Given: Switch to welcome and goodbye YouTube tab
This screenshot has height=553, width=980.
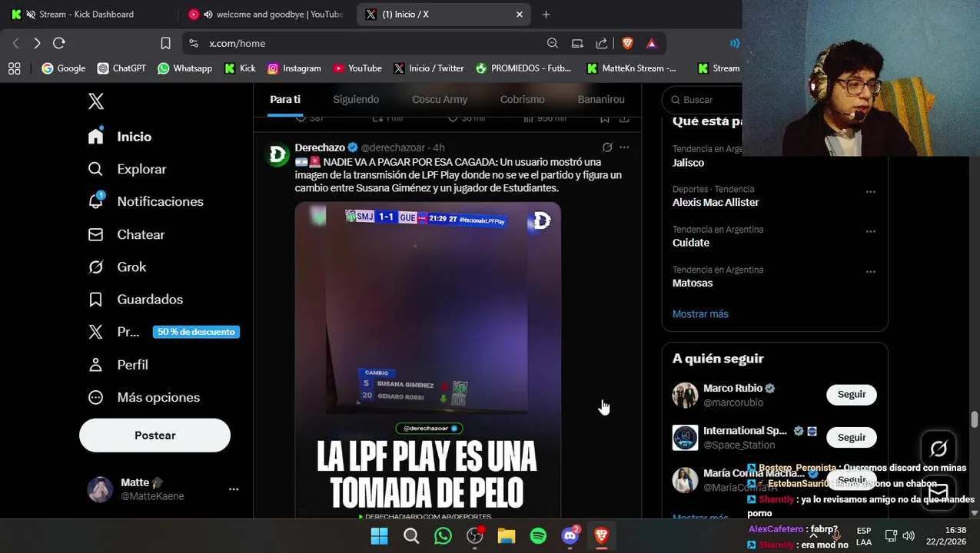Looking at the screenshot, I should click(x=265, y=14).
